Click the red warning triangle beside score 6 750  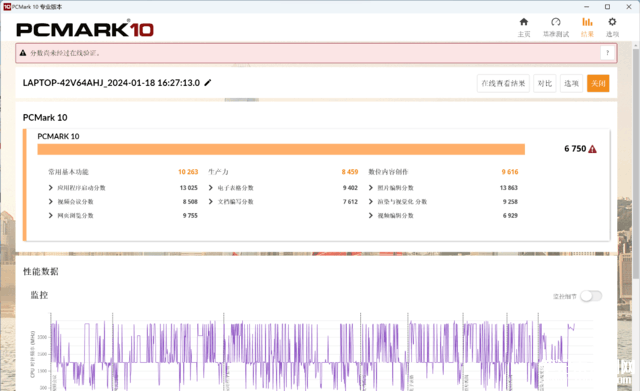click(x=593, y=149)
